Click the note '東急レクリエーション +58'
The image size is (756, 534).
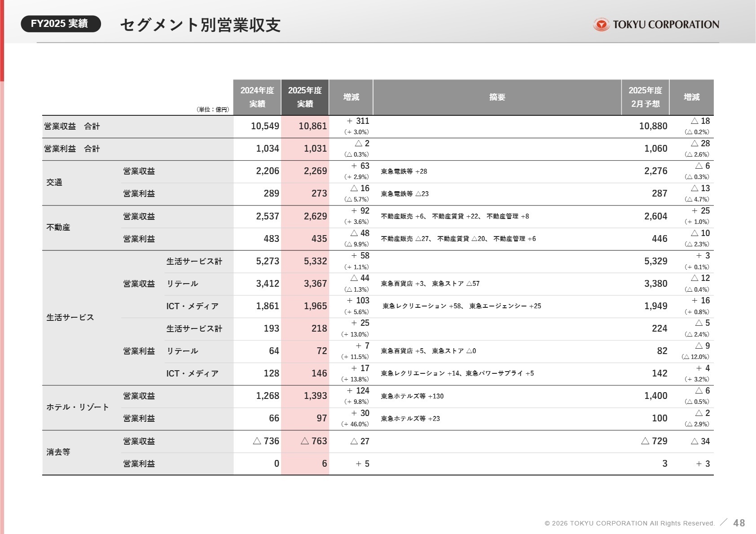click(x=422, y=306)
